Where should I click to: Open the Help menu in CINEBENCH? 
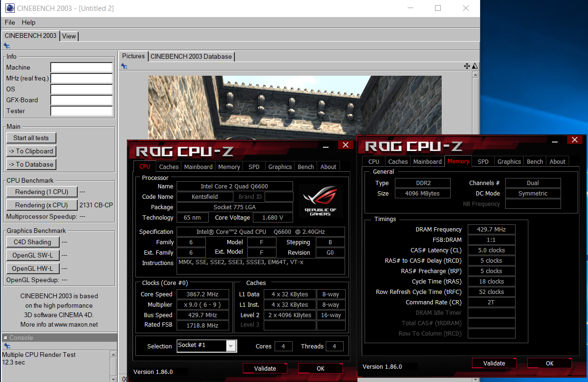[x=28, y=22]
